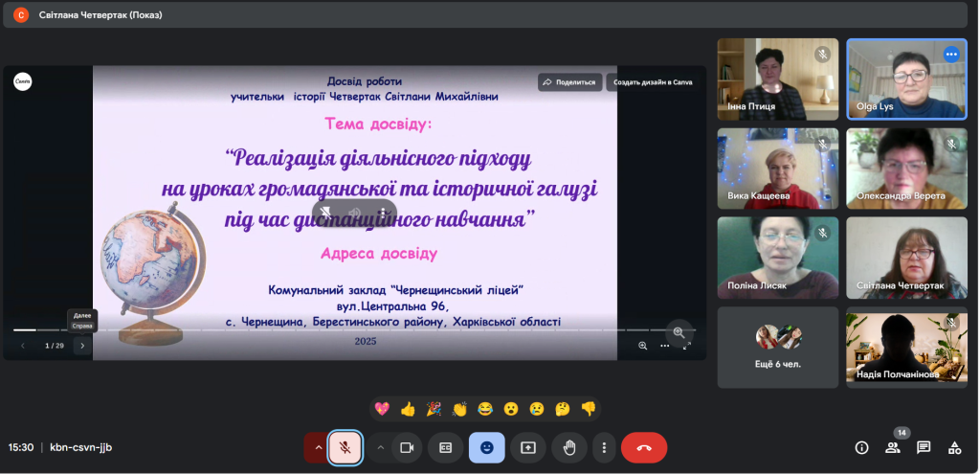980x474 pixels.
Task: Select Поліна Лисяк video tile
Action: point(778,258)
